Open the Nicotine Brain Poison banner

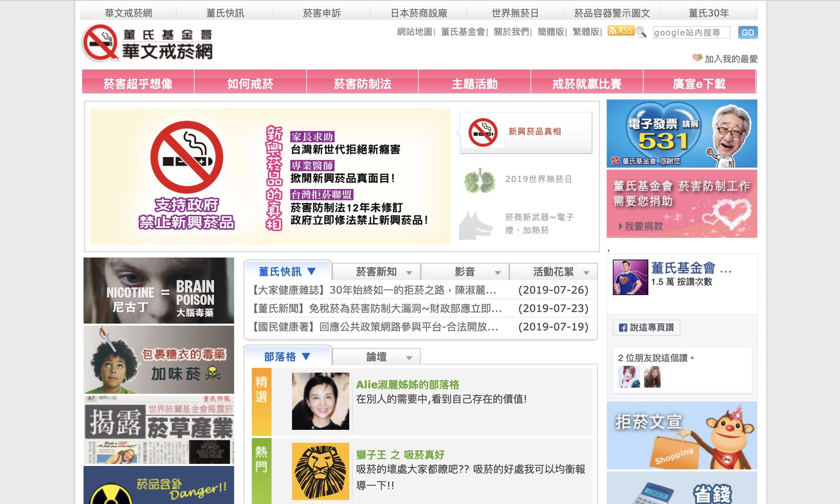(159, 291)
